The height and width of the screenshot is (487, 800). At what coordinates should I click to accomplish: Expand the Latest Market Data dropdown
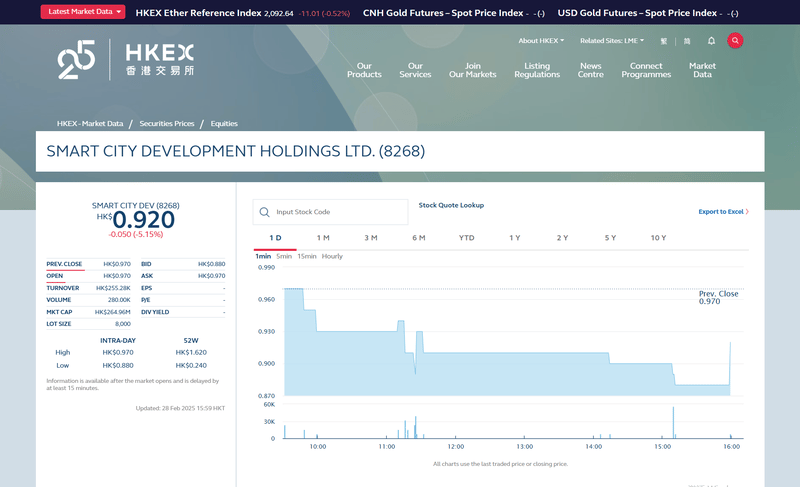pyautogui.click(x=83, y=12)
